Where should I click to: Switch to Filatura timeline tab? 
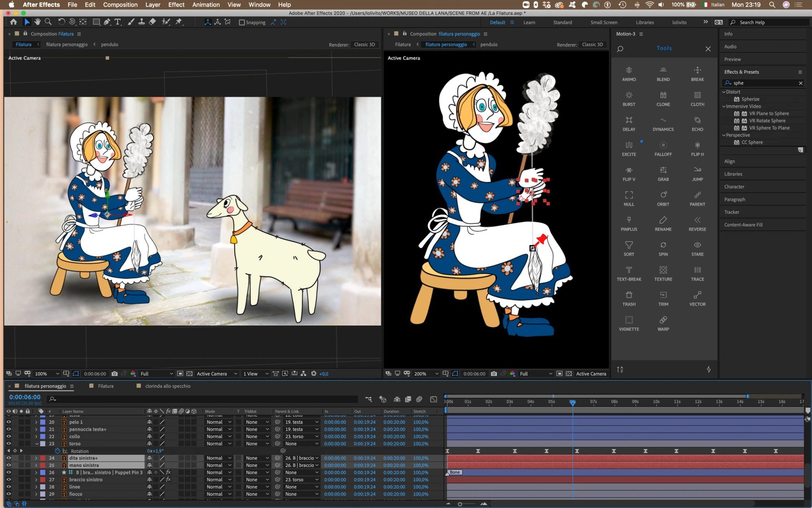[x=106, y=386]
